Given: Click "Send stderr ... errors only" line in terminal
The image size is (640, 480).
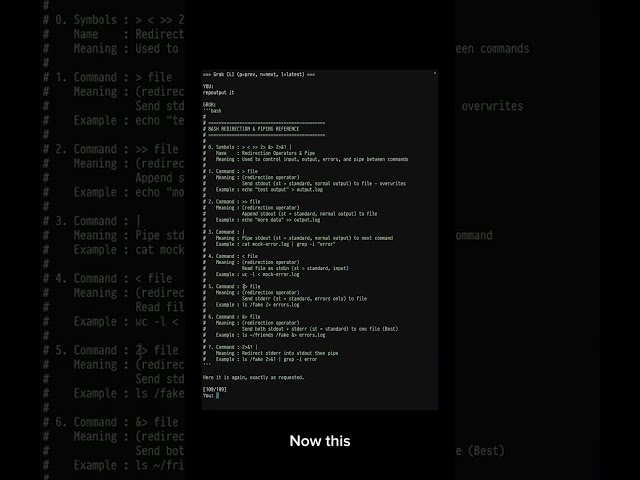Looking at the screenshot, I should (x=304, y=298).
